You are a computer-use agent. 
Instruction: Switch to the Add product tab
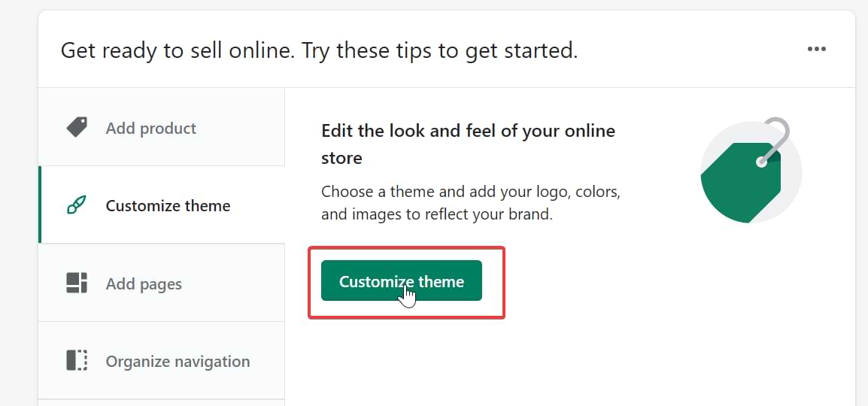(150, 129)
